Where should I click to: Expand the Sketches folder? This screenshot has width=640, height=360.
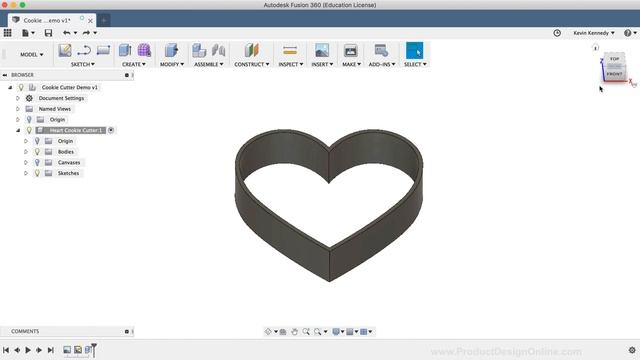[x=26, y=173]
